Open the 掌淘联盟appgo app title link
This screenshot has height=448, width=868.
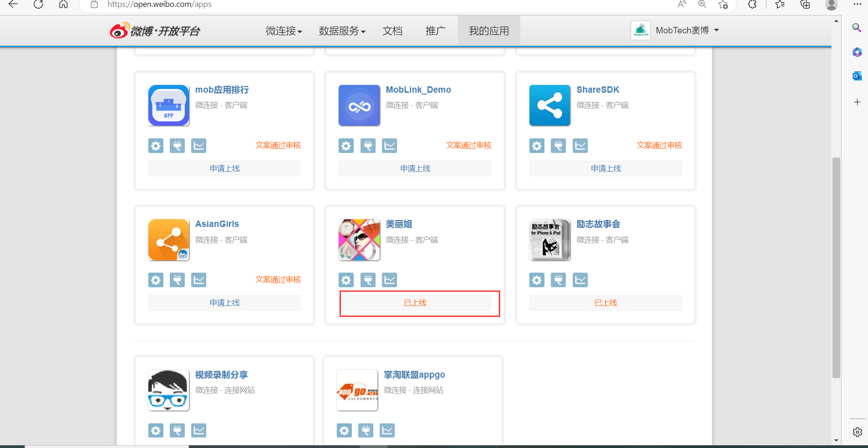point(414,375)
